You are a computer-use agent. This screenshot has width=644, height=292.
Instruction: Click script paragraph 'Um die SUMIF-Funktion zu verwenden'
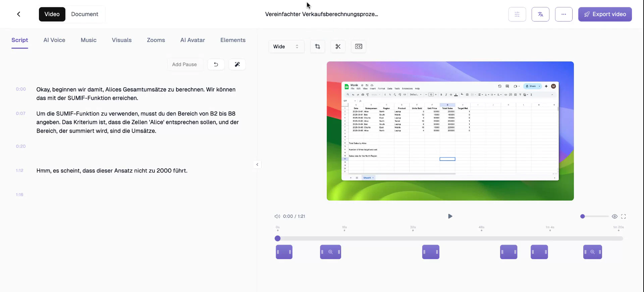138,122
